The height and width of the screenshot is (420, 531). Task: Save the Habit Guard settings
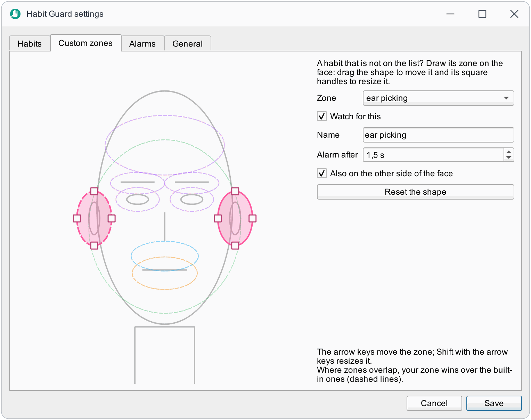[494, 403]
